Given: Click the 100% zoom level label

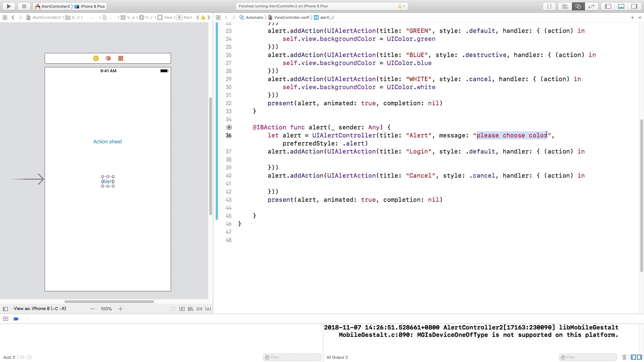Looking at the screenshot, I should 106,309.
